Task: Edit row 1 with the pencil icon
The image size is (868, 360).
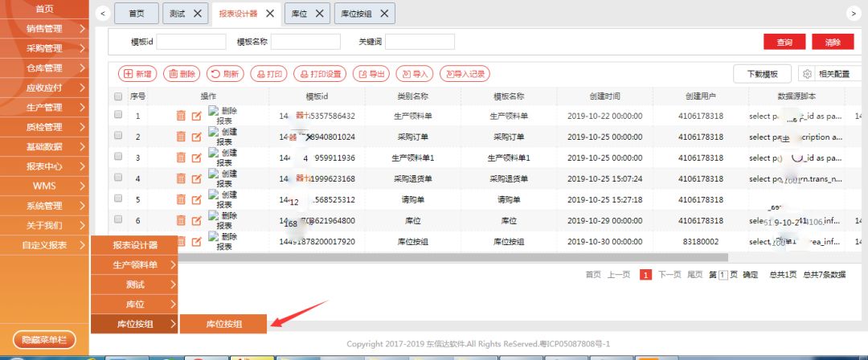Action: point(196,116)
